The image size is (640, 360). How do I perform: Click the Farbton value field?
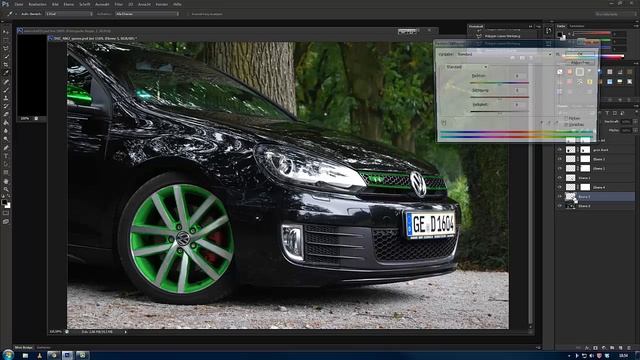pyautogui.click(x=518, y=76)
